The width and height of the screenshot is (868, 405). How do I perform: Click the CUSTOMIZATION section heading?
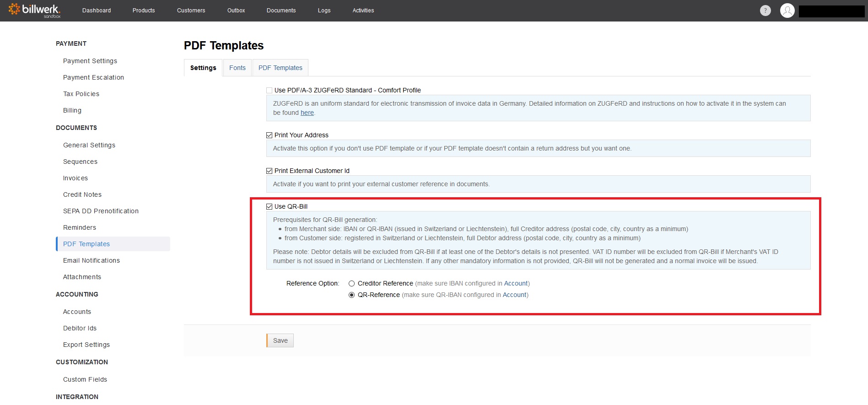click(82, 362)
